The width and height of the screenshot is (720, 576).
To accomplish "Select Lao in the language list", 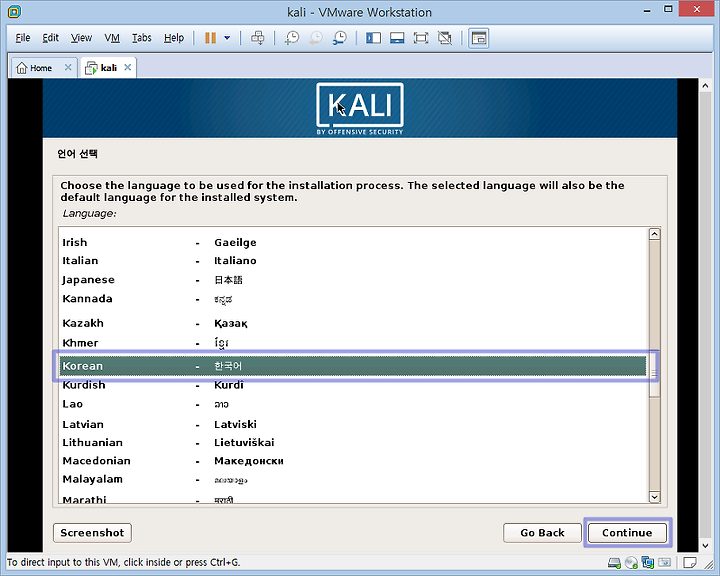I will point(353,404).
